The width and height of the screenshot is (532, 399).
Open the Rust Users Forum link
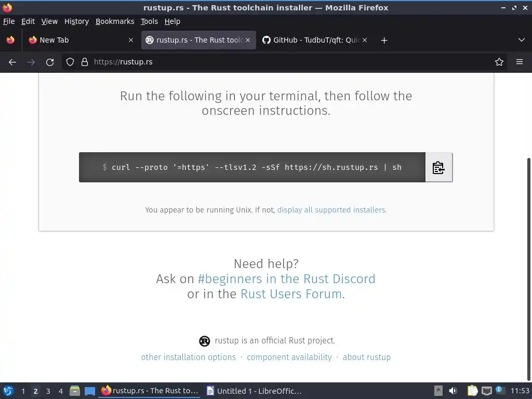tap(291, 294)
